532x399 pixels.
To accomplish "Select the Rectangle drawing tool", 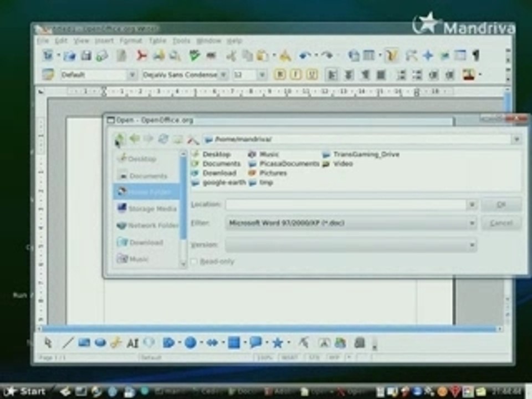I will coord(84,343).
